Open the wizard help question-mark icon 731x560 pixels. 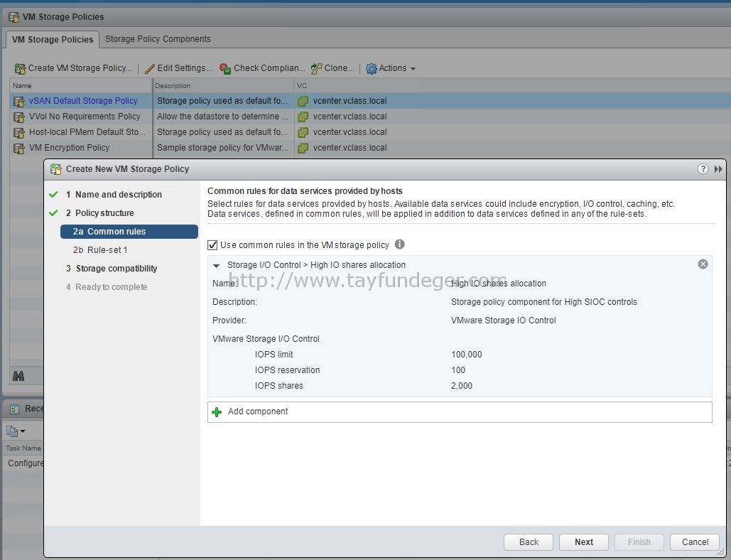tap(703, 169)
